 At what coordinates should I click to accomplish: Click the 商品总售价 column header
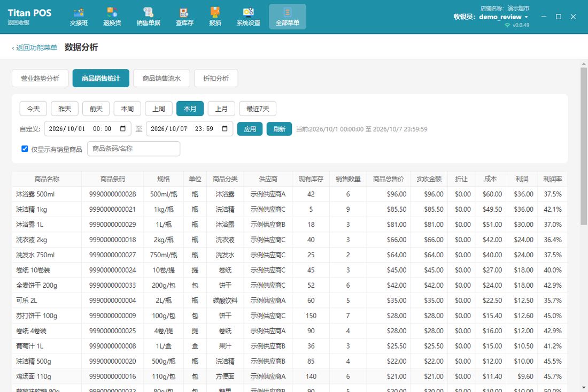389,179
